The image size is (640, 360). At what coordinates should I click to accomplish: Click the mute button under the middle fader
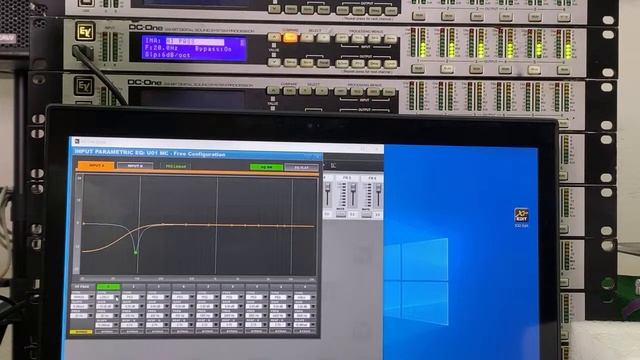341,214
